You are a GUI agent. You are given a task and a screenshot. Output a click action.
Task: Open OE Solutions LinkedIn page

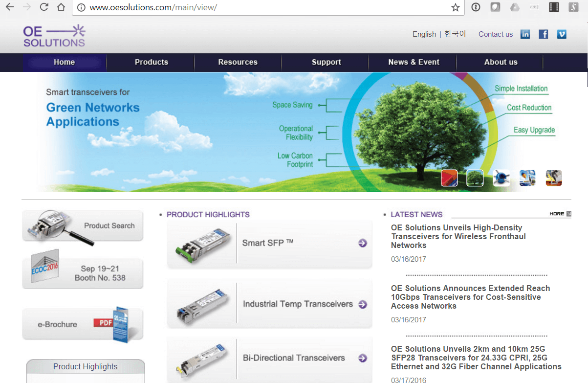click(x=525, y=34)
